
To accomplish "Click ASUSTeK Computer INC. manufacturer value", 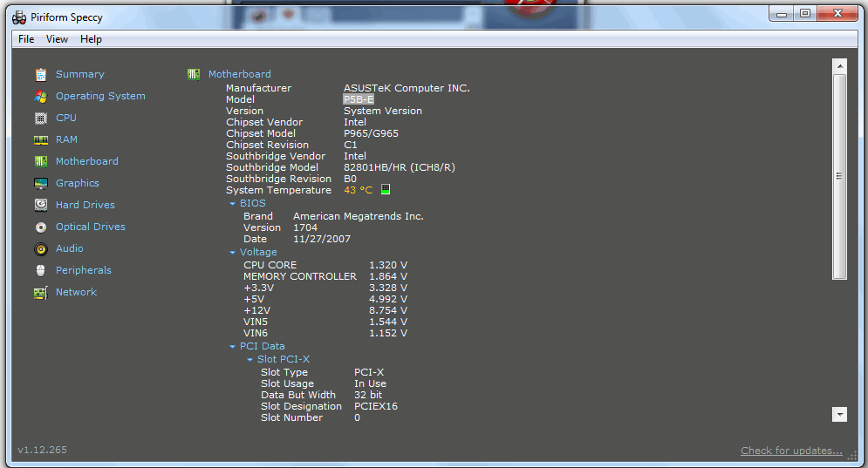I will pyautogui.click(x=407, y=88).
